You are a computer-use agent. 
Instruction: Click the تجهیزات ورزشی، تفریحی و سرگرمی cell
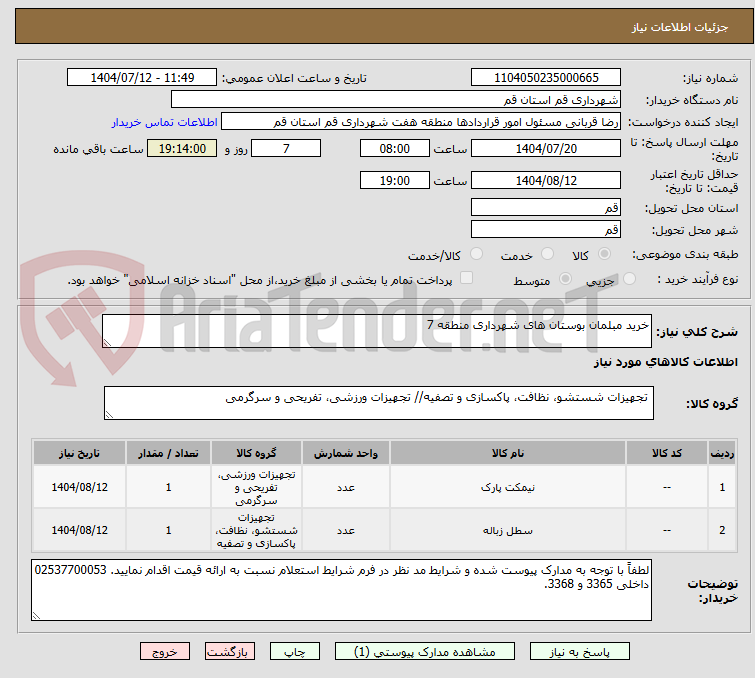coord(256,487)
